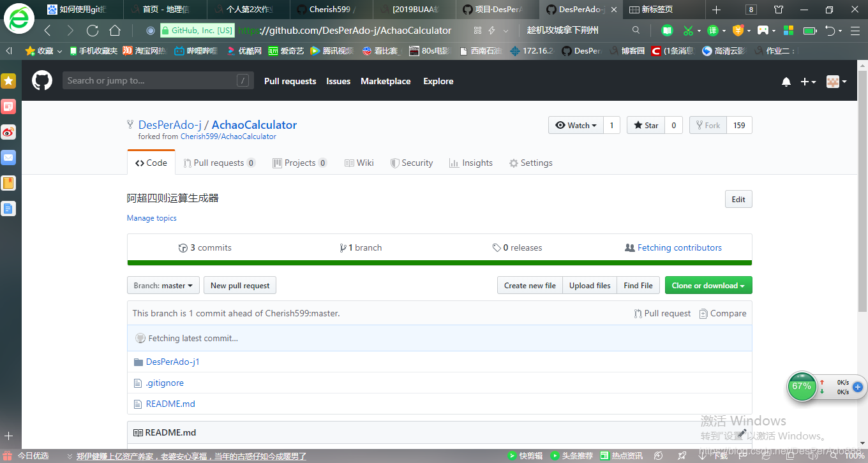The image size is (868, 463).
Task: Open forked source Cherish599/AchaoCalculator link
Action: (x=228, y=136)
